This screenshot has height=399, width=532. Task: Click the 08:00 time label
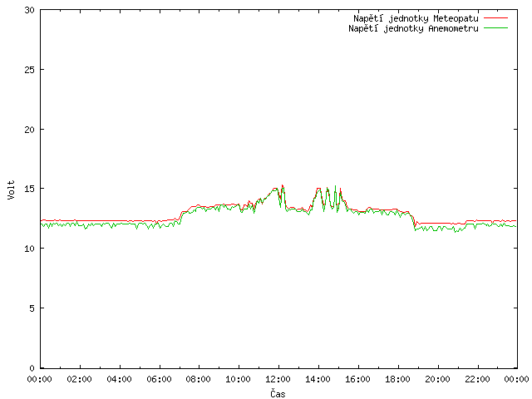199,379
